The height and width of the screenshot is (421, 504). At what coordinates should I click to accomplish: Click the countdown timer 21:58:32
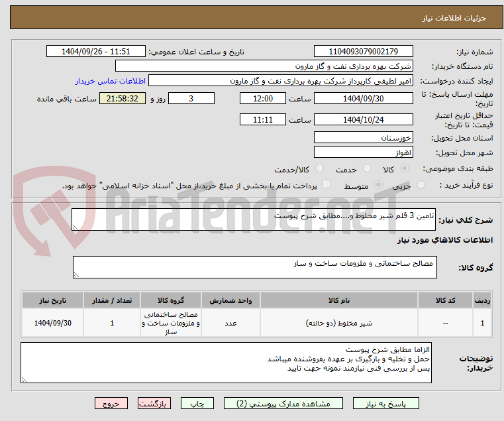pyautogui.click(x=122, y=98)
